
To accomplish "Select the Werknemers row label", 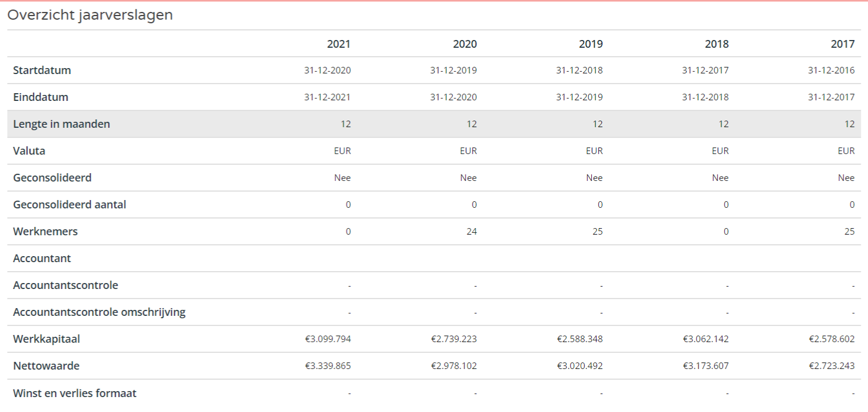I will 45,232.
